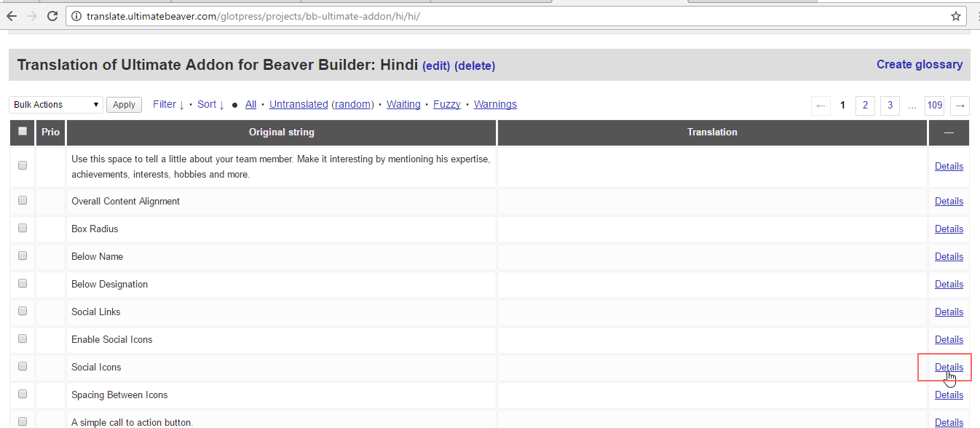Reload the page with refresh icon
The image size is (980, 428).
52,16
